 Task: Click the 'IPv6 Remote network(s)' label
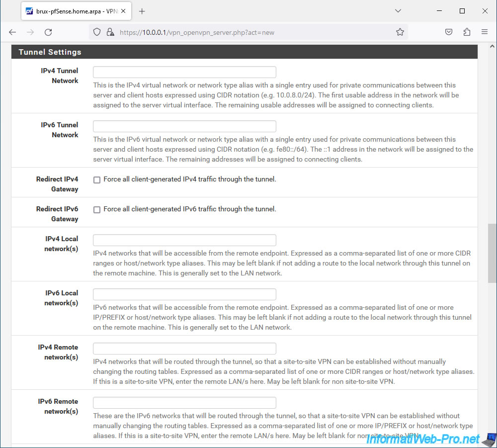(x=58, y=406)
